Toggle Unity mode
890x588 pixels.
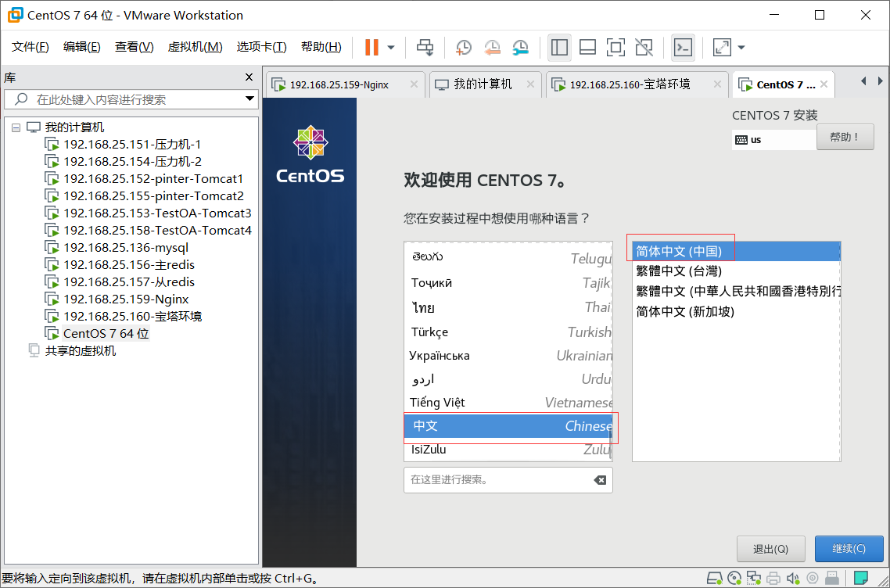[644, 47]
